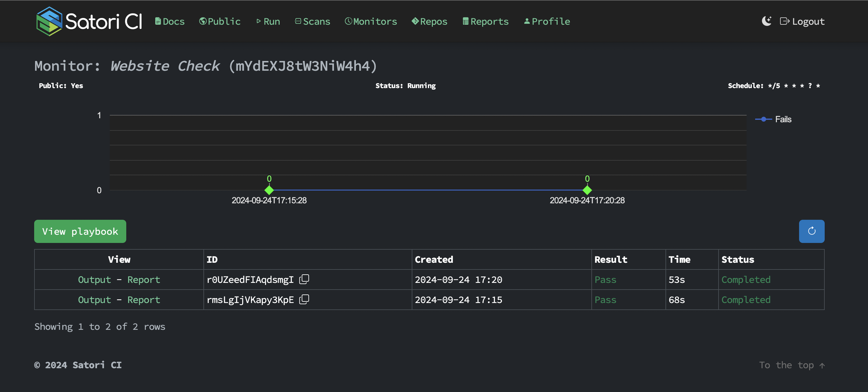Refresh the monitor results table

(812, 231)
